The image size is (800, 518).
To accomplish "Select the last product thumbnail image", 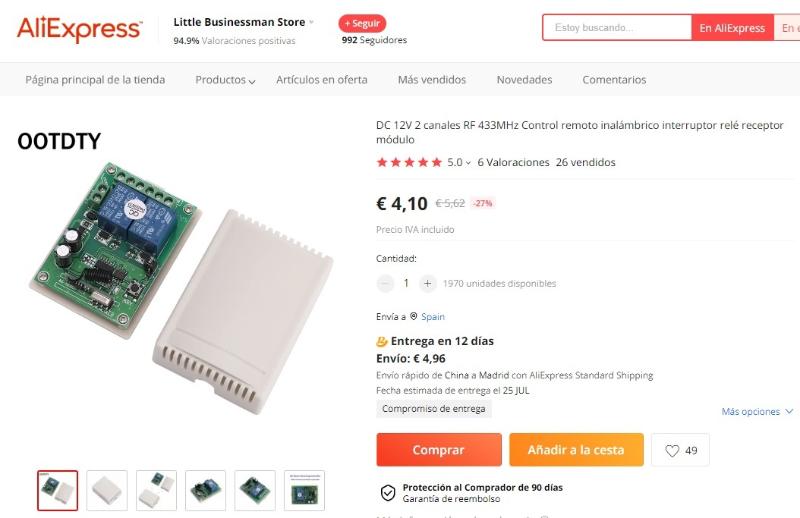I will 304,490.
